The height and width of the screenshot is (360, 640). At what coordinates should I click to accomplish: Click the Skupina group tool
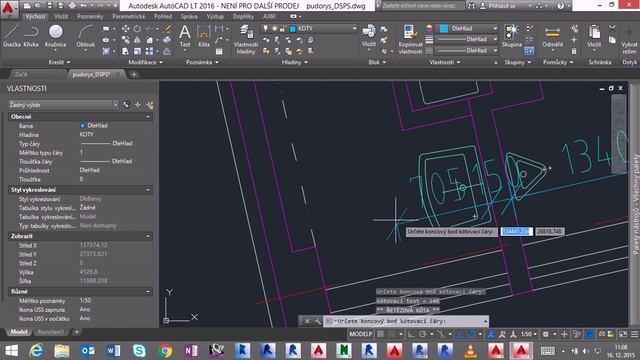click(x=511, y=36)
